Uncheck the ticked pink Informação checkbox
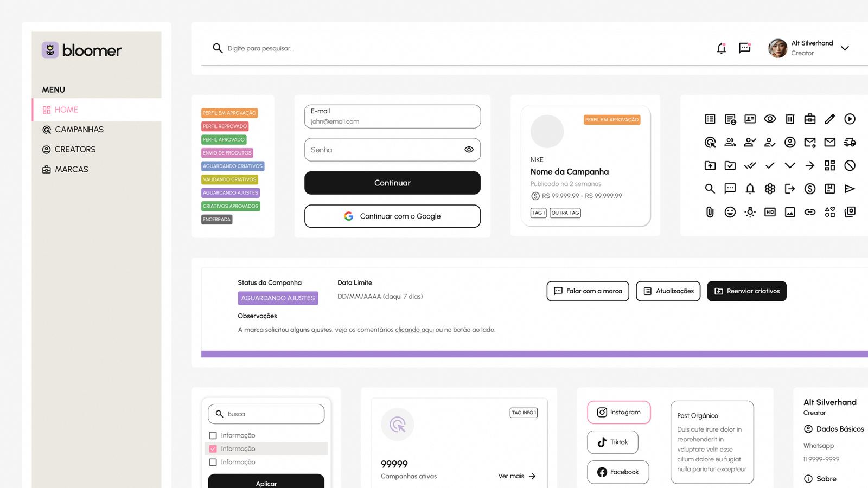Viewport: 868px width, 488px height. point(213,449)
